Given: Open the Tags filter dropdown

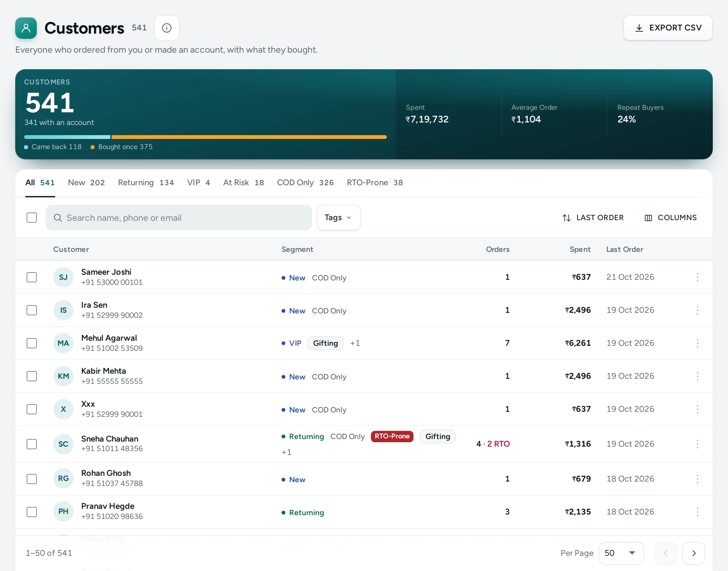Looking at the screenshot, I should click(338, 218).
